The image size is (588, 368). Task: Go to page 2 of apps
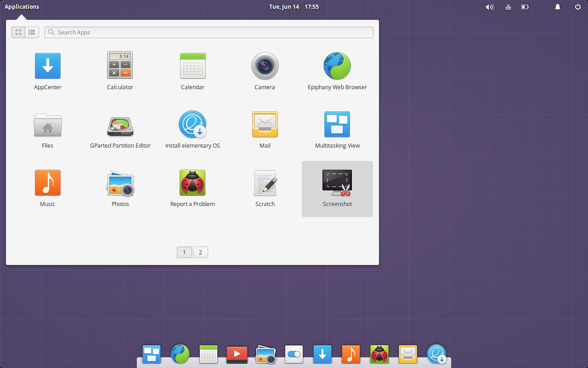pos(200,252)
